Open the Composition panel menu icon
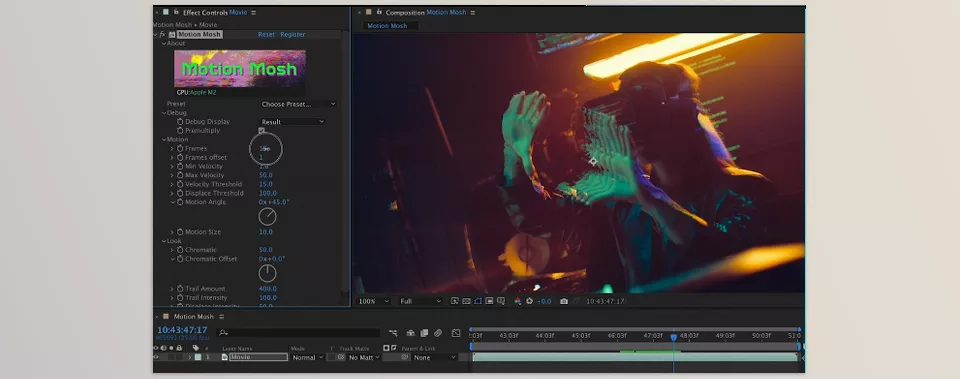 pyautogui.click(x=472, y=12)
